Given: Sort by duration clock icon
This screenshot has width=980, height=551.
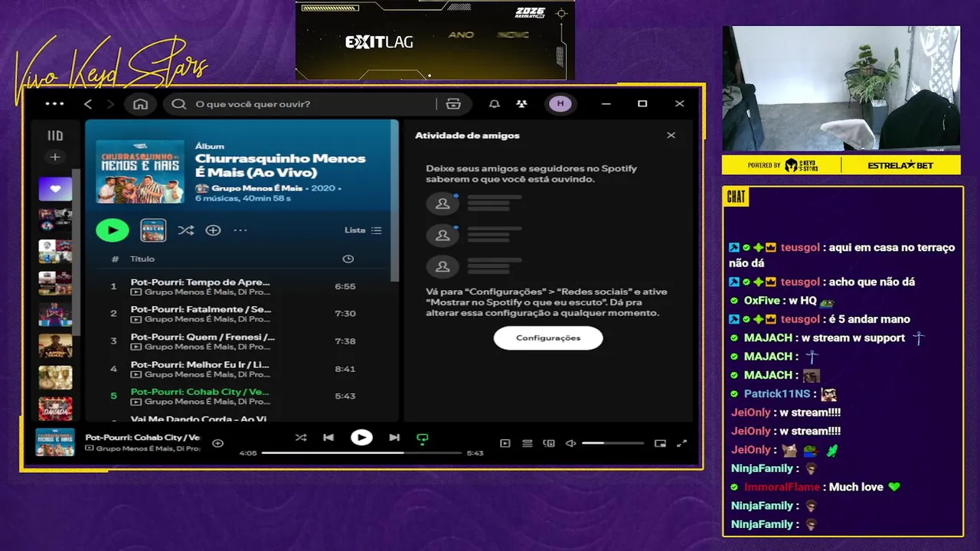Looking at the screenshot, I should pyautogui.click(x=348, y=259).
